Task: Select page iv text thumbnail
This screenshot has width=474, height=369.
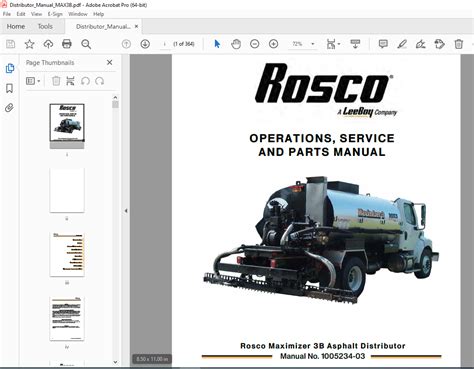Action: 67,319
